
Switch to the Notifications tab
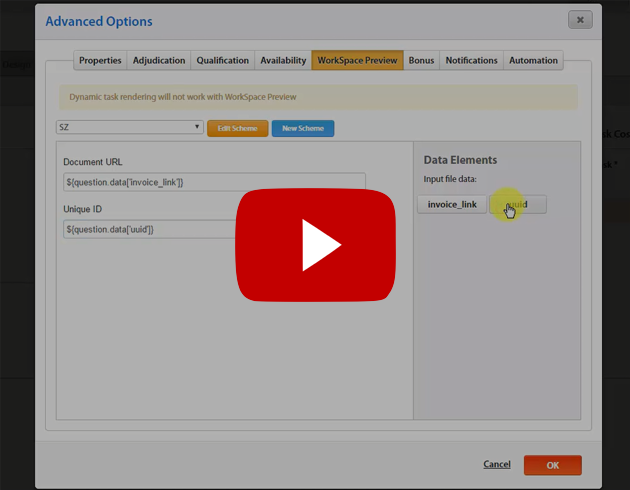[x=471, y=60]
